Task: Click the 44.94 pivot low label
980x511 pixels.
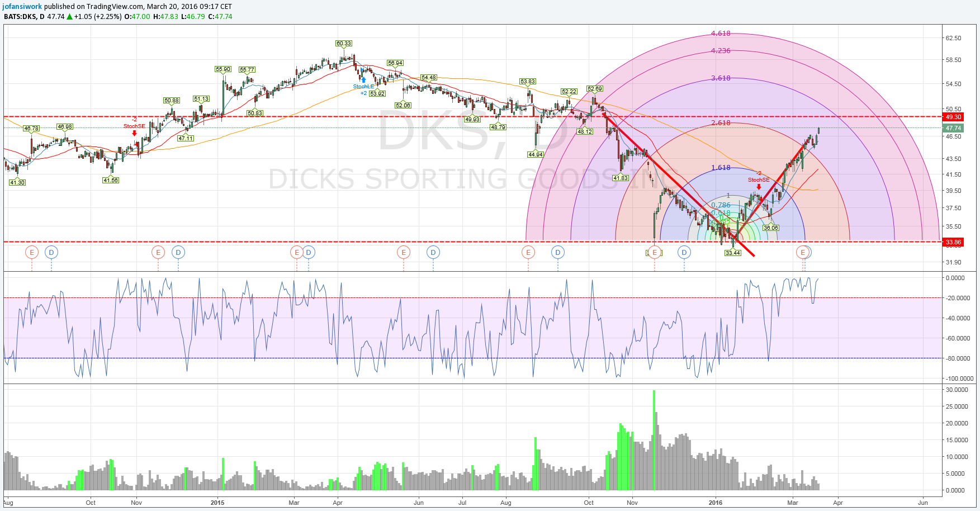Action: tap(536, 154)
